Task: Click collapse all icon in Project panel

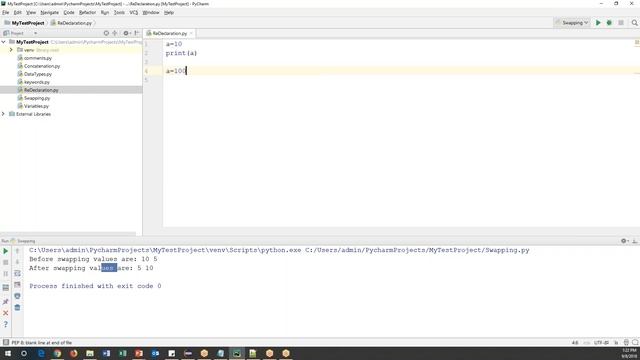Action: 115,33
